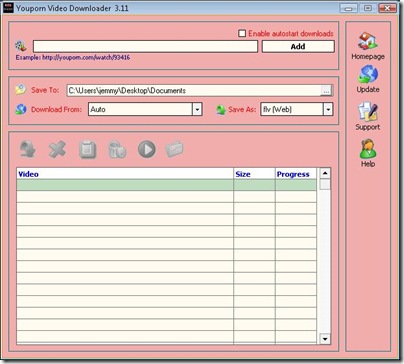Click the clipboard paste toolbar icon
404x364 pixels.
pyautogui.click(x=87, y=149)
